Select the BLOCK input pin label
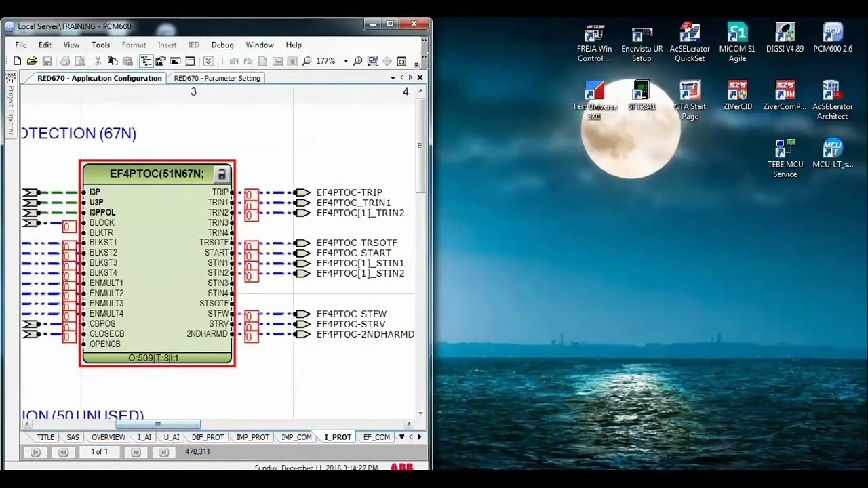Screen dimensions: 868x488 click(102, 222)
